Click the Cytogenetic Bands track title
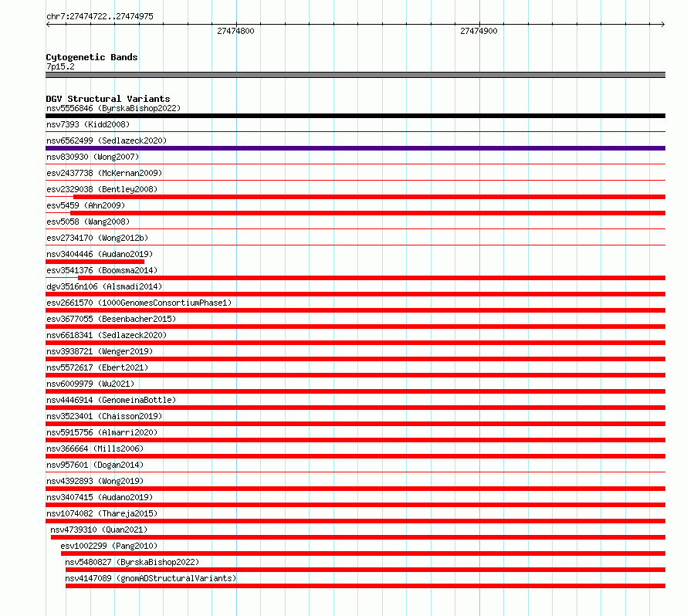Image resolution: width=687 pixels, height=616 pixels. coord(92,57)
